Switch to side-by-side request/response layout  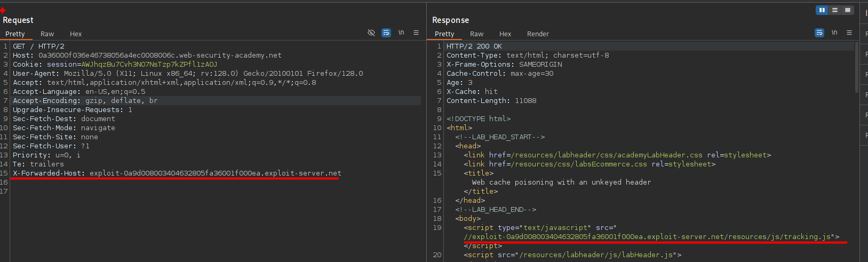point(822,10)
